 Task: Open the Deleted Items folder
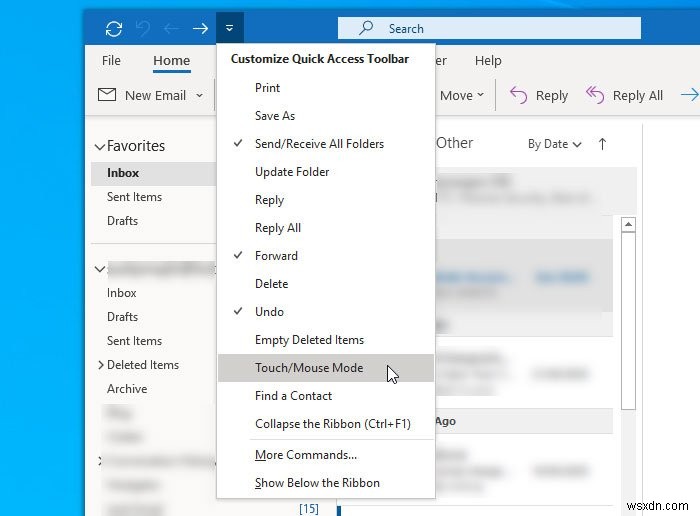143,365
